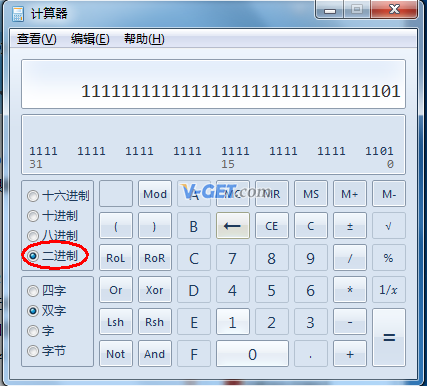
Task: Click the M+ memory add button
Action: coord(350,194)
